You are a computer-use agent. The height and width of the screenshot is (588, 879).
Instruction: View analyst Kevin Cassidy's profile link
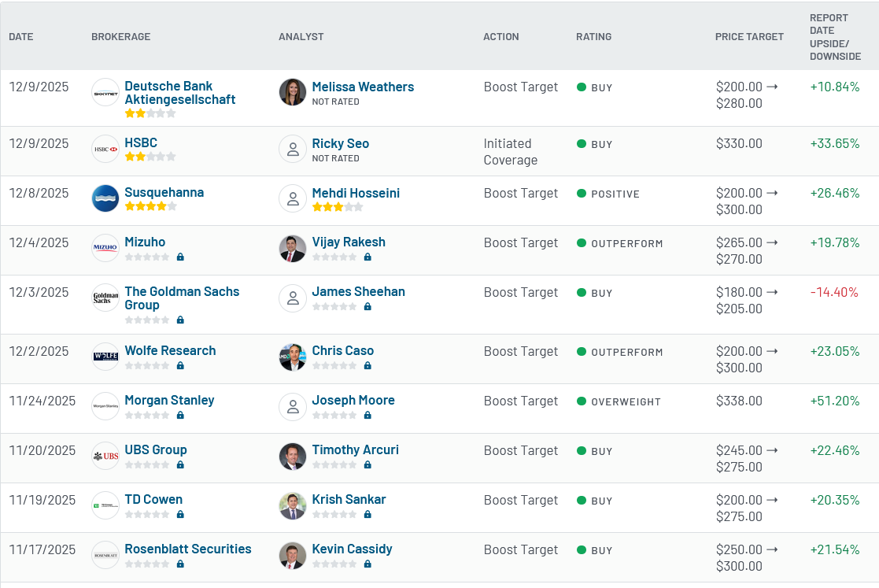coord(352,549)
